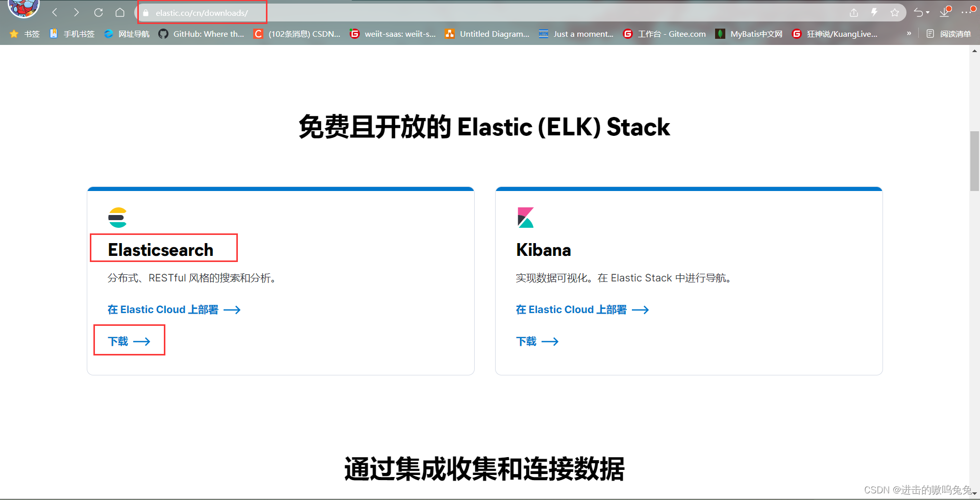980x500 pixels.
Task: Open the MyBatis中文网 bookmark
Action: point(748,34)
